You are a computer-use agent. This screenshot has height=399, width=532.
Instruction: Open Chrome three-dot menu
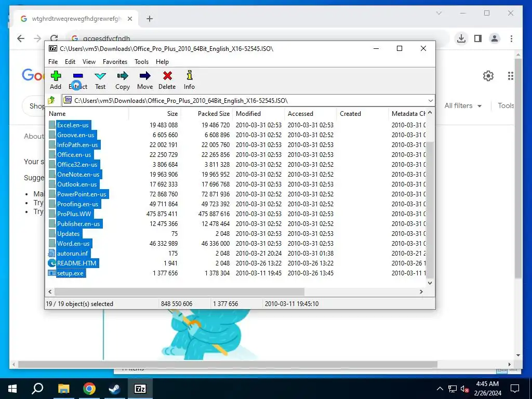pos(511,38)
